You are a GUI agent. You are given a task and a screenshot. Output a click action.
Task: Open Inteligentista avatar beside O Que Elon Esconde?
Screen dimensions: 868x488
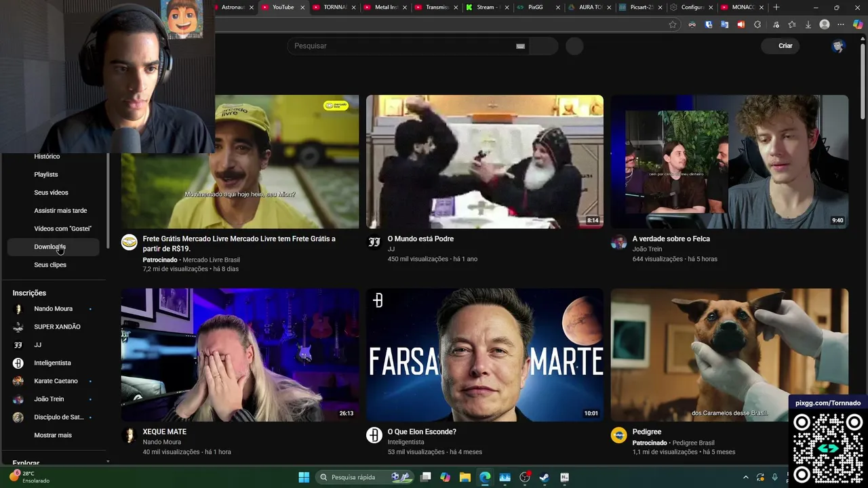pyautogui.click(x=374, y=435)
